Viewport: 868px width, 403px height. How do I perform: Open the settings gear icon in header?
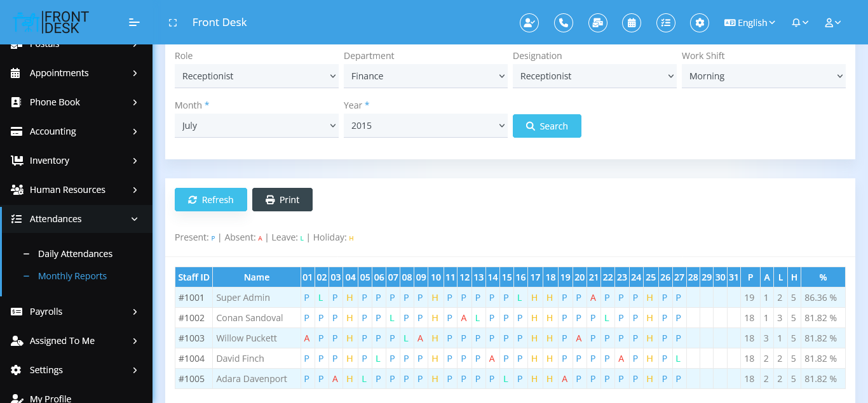700,23
